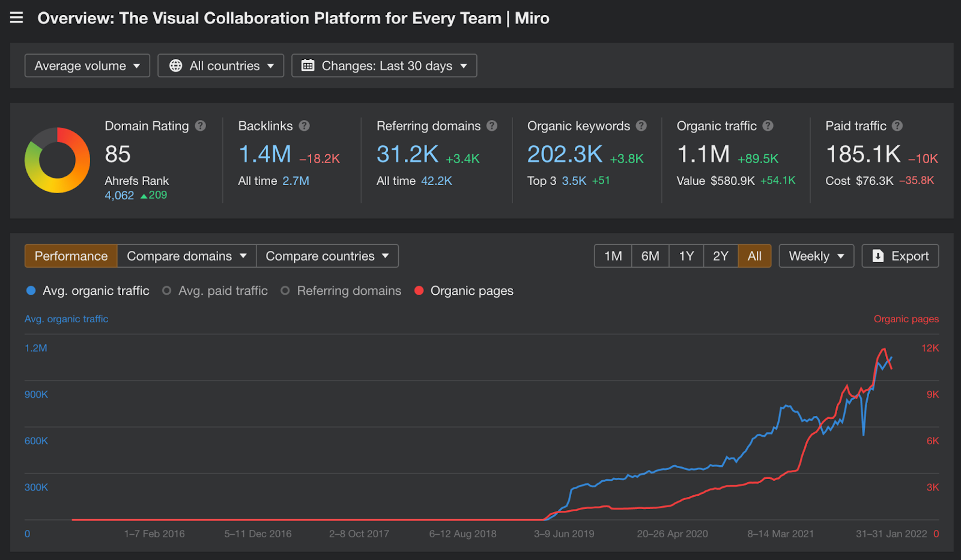Select the 1Y time range
The height and width of the screenshot is (560, 961).
click(x=687, y=256)
